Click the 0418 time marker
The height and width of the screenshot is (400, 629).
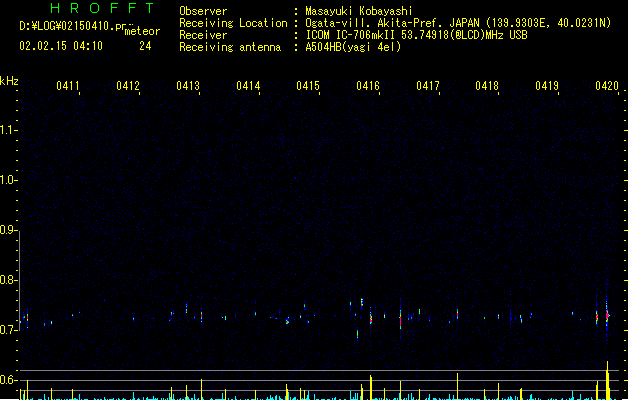click(x=487, y=86)
